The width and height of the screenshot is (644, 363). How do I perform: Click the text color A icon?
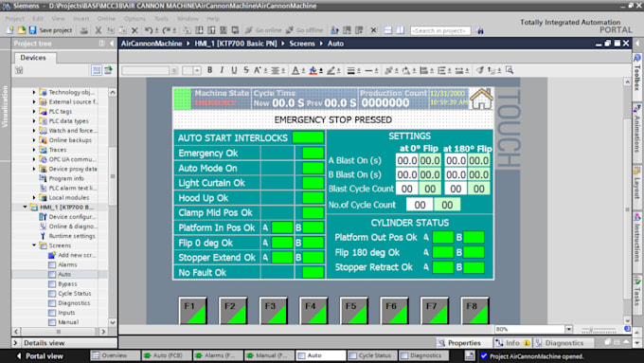click(295, 70)
